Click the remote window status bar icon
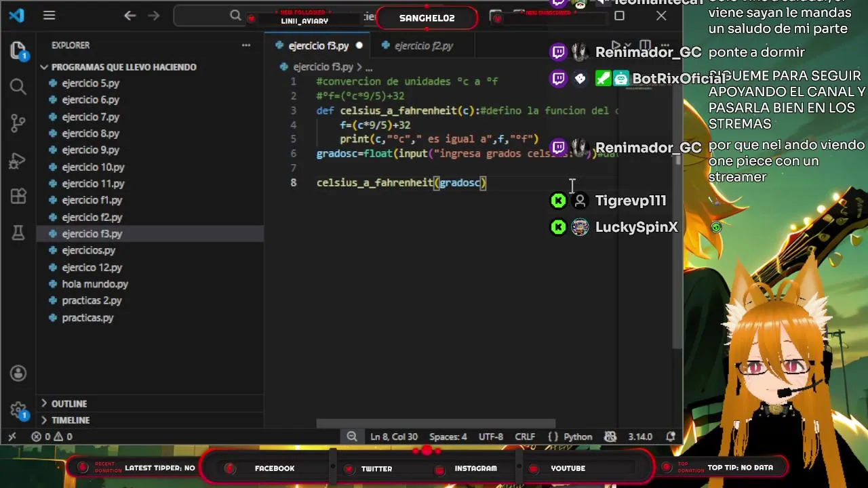Viewport: 868px width, 488px height. point(12,436)
